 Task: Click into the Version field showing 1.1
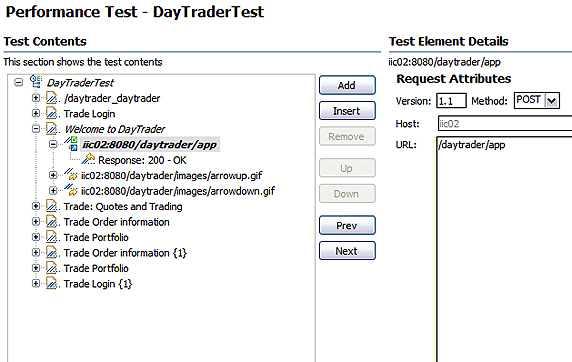pos(451,101)
